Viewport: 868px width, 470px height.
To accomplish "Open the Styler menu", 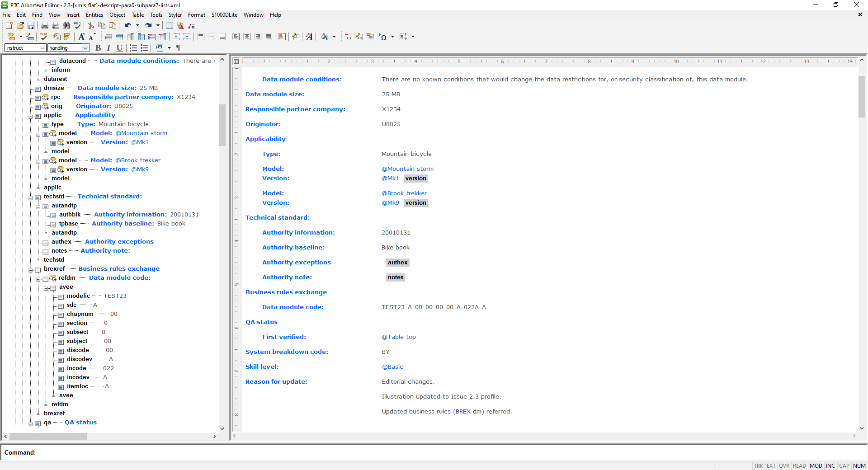I will click(175, 15).
